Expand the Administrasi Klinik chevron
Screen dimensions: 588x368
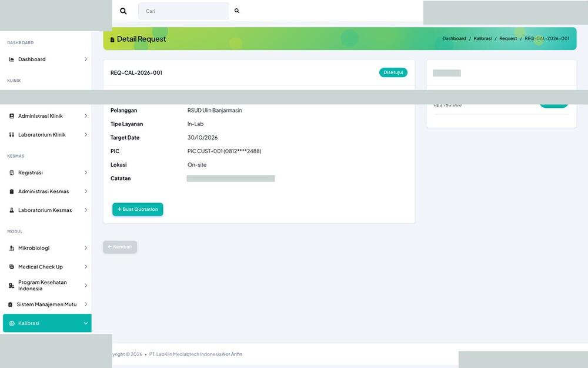(85, 116)
